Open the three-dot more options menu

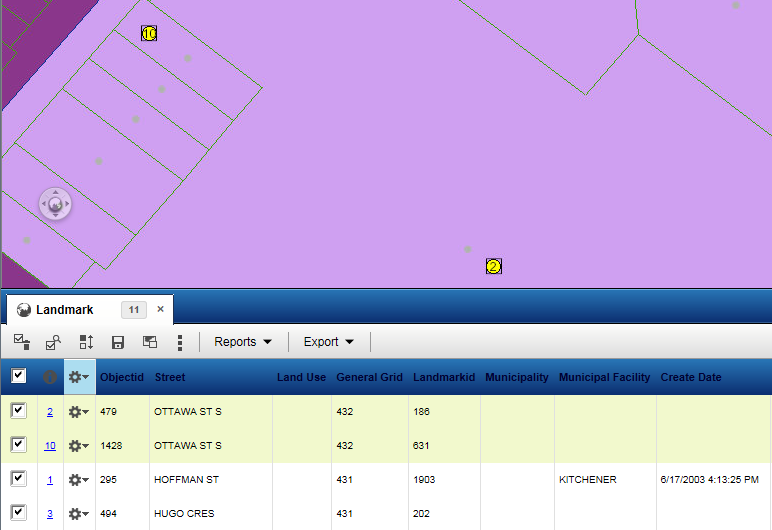(x=180, y=342)
